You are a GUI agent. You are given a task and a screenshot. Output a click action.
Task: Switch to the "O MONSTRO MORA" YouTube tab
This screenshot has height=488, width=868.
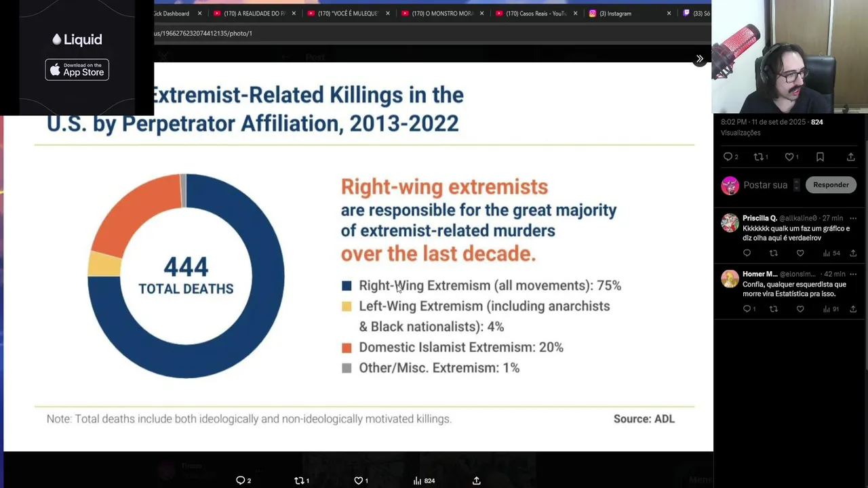(438, 14)
